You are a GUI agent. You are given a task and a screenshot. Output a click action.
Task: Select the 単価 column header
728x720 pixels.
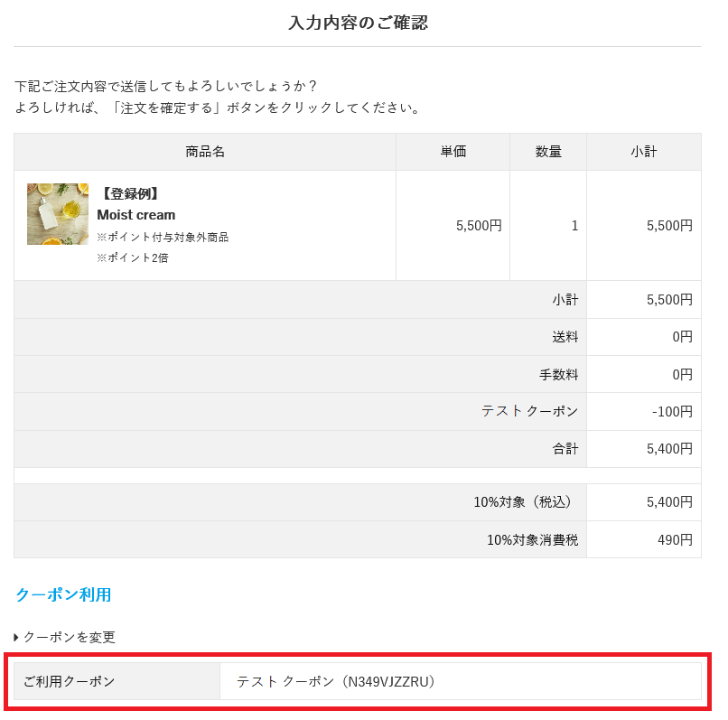coord(453,152)
